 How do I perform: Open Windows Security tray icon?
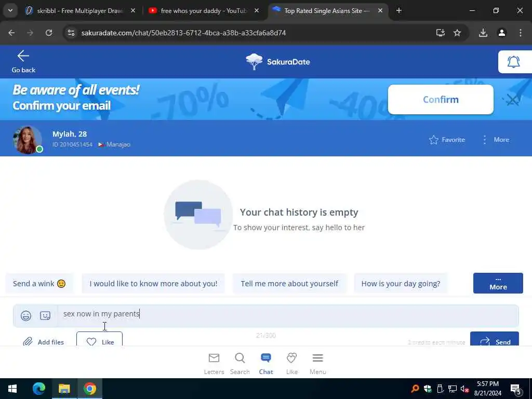click(428, 389)
